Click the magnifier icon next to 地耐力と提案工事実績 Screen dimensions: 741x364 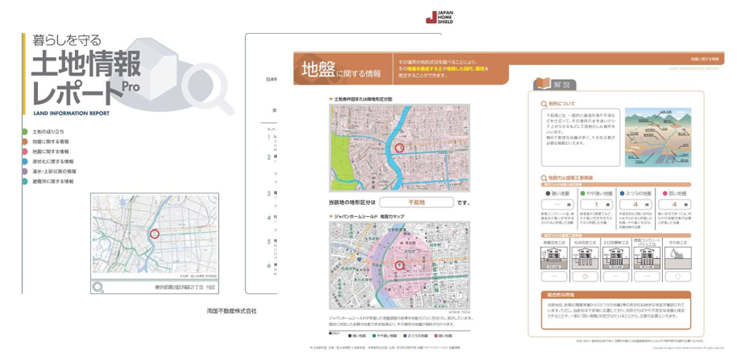click(543, 178)
